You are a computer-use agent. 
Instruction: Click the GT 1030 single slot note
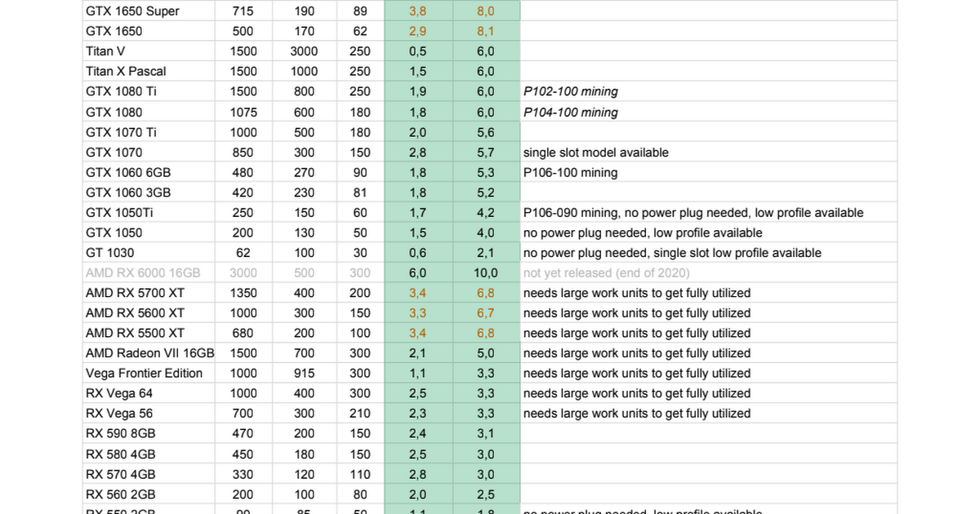pyautogui.click(x=672, y=253)
